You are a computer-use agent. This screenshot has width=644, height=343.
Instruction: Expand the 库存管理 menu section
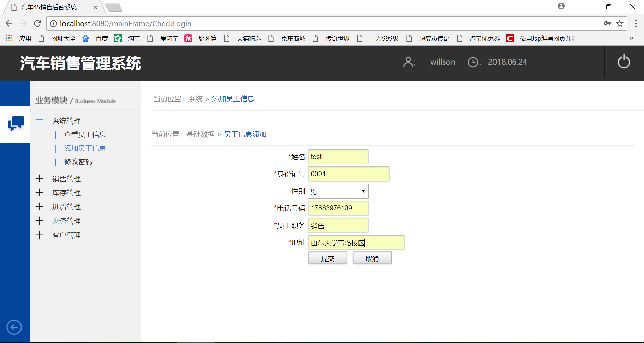click(40, 193)
